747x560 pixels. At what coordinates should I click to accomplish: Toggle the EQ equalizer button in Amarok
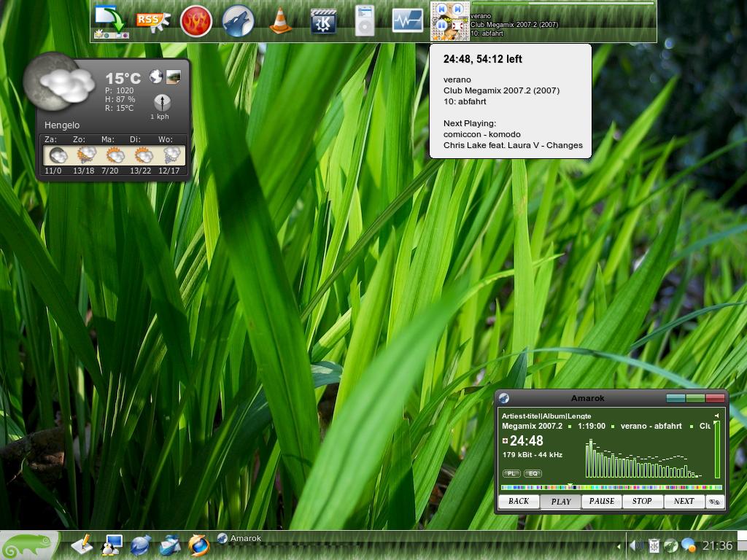[x=533, y=473]
